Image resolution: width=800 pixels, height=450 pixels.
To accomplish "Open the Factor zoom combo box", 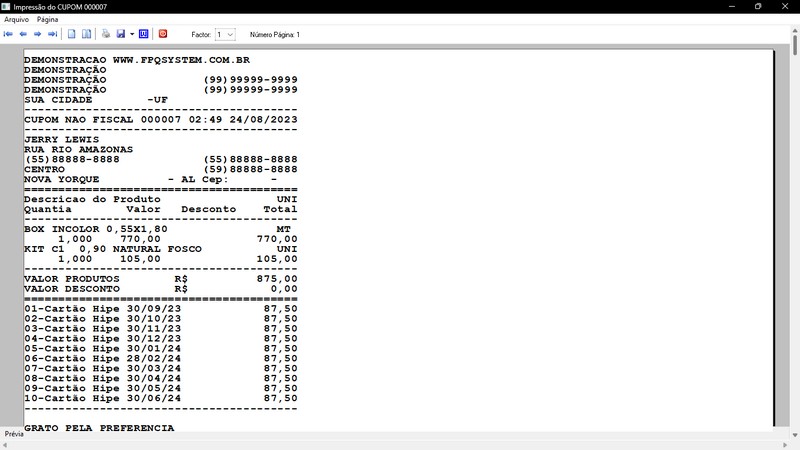I will point(225,35).
